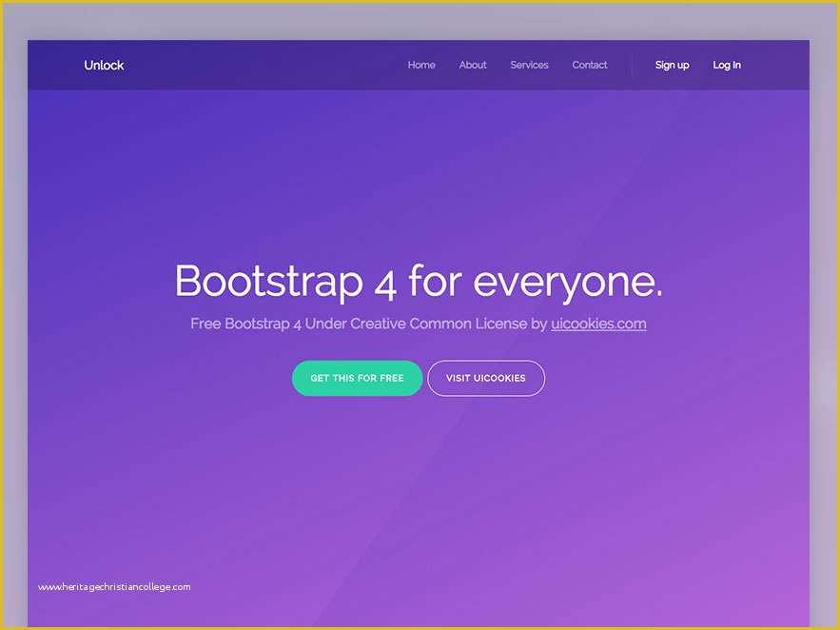Screen dimensions: 840x630
Task: Click the Unlock brand logo
Action: [104, 65]
